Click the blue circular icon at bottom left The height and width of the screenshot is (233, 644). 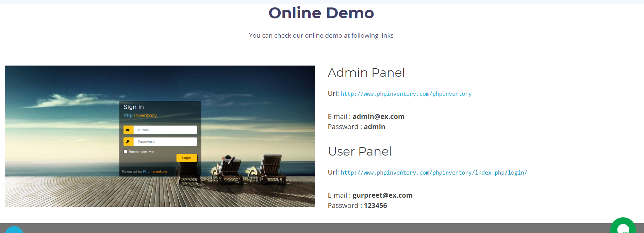tap(14, 230)
